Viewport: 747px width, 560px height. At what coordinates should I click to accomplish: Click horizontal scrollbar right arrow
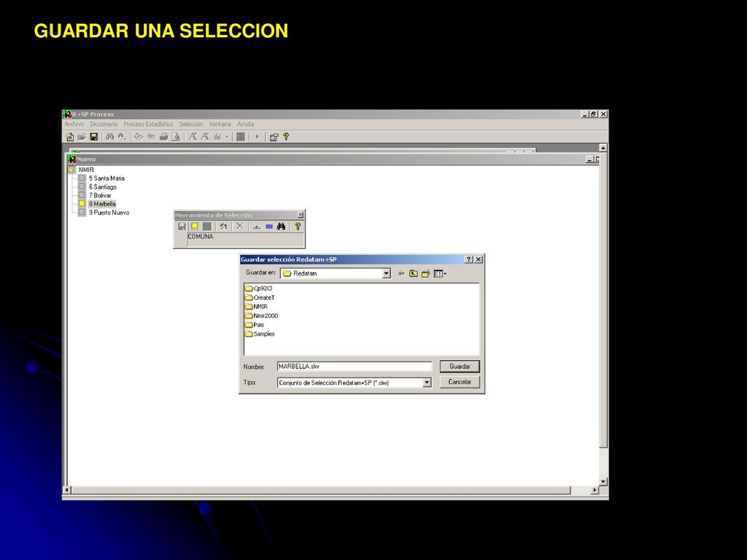coord(595,490)
